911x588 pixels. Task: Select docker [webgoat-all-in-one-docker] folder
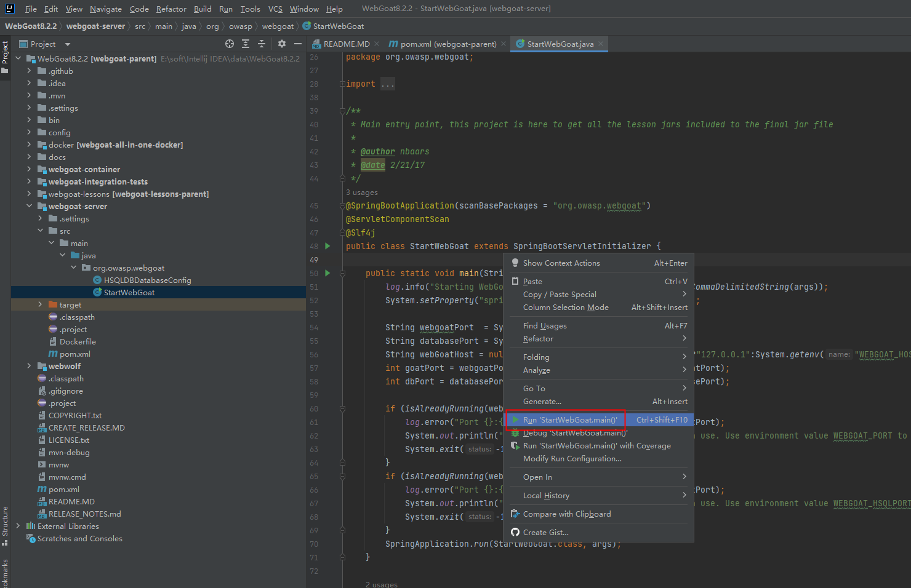(x=116, y=145)
